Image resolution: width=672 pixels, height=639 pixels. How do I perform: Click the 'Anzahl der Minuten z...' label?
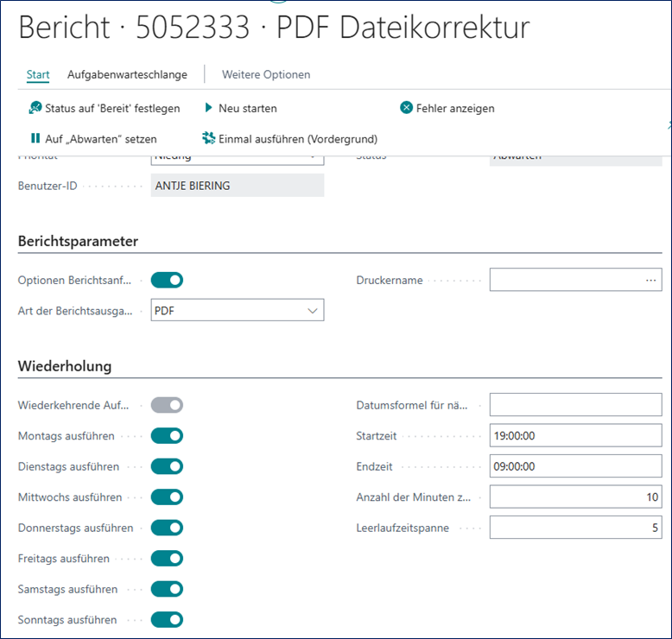414,497
